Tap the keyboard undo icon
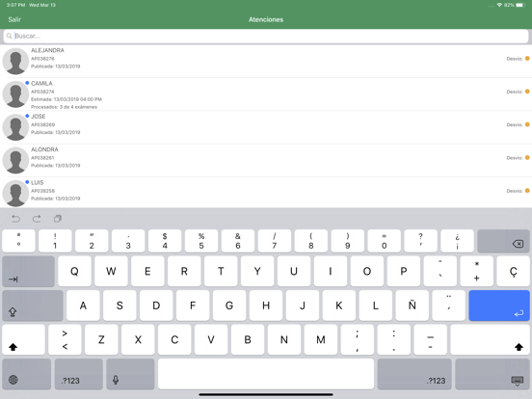532x399 pixels. tap(15, 219)
